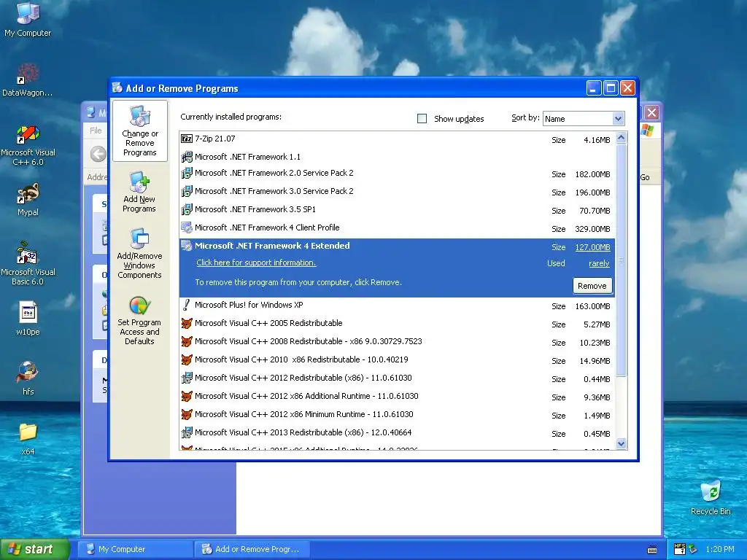Viewport: 747px width, 560px height.
Task: Open the Sort by Name dropdown
Action: click(x=584, y=119)
